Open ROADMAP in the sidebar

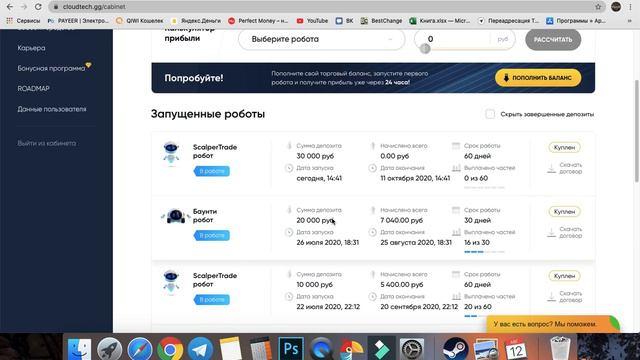(33, 89)
